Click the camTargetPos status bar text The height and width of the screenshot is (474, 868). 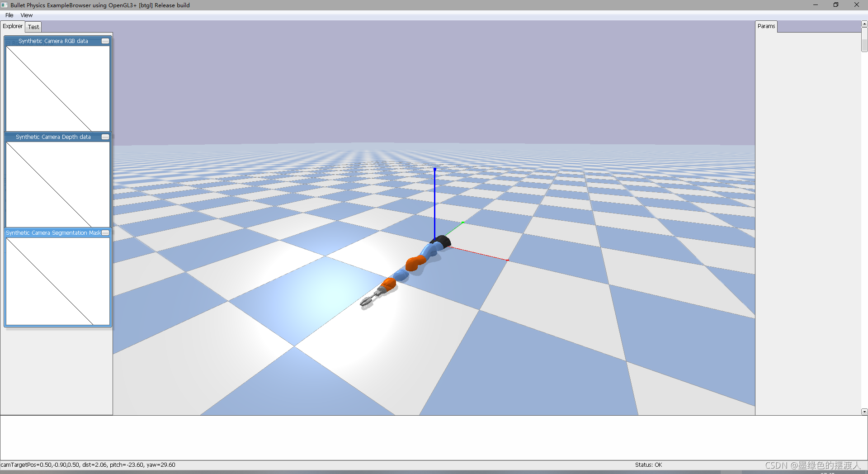[88, 465]
